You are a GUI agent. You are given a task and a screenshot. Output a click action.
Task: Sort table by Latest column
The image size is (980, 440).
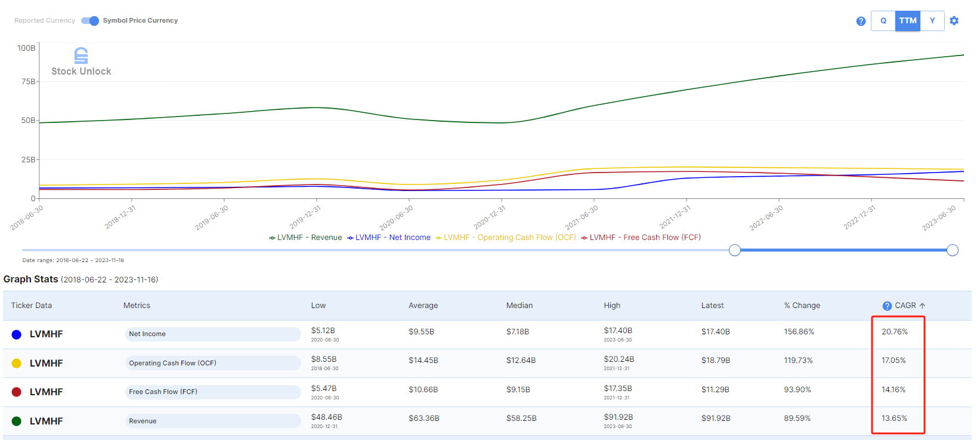click(713, 306)
